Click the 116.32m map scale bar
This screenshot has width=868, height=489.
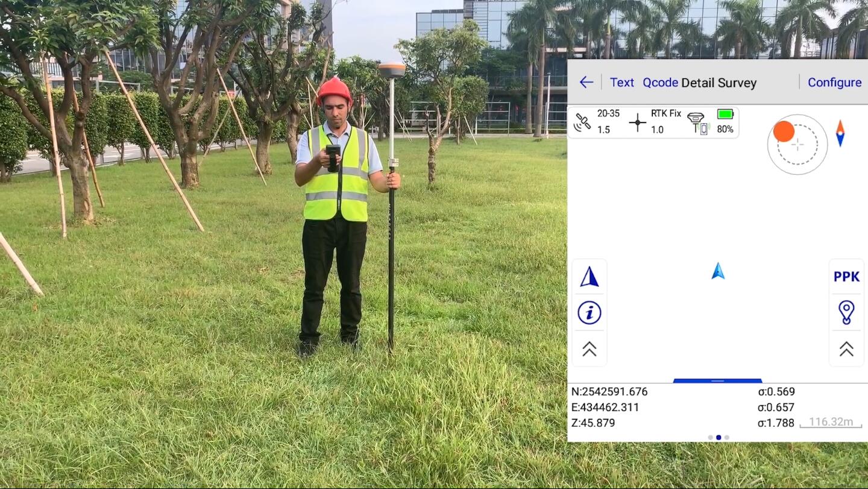point(830,423)
